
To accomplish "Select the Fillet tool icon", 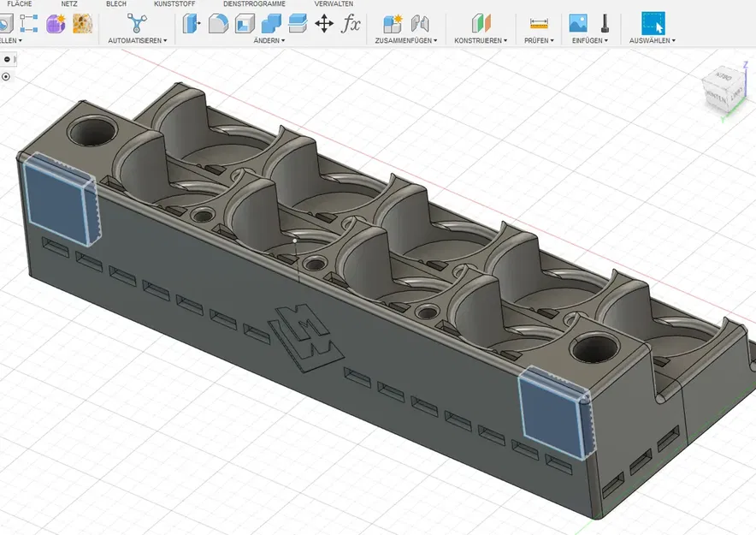I will click(x=218, y=23).
